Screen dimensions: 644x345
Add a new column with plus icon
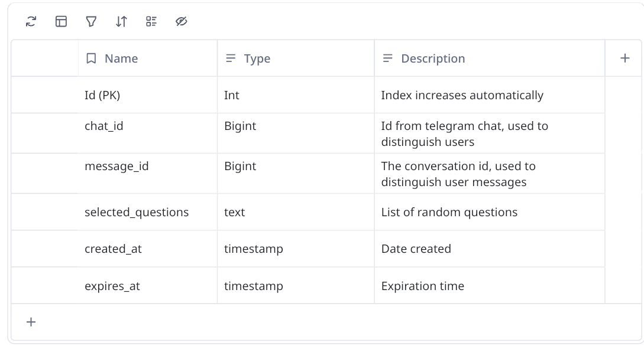(x=624, y=58)
